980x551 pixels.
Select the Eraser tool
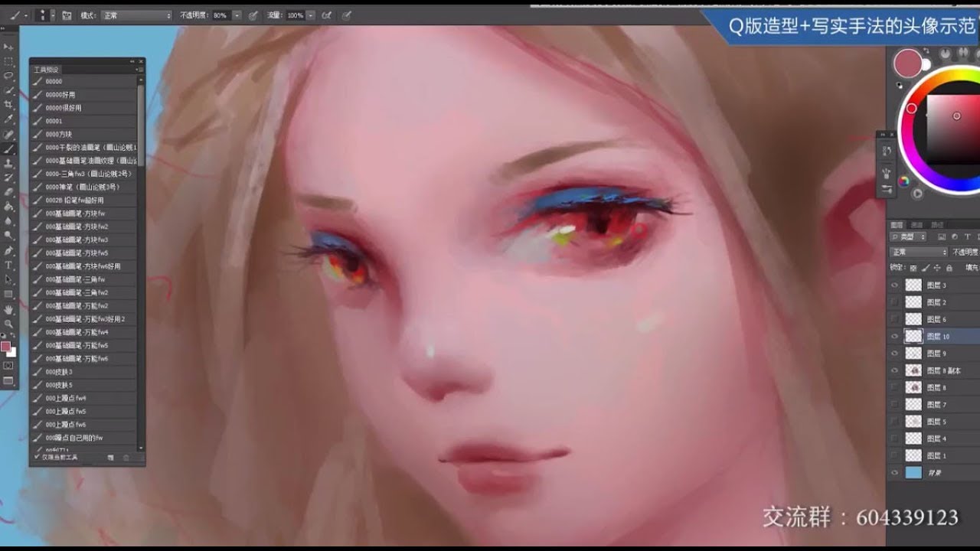(9, 192)
